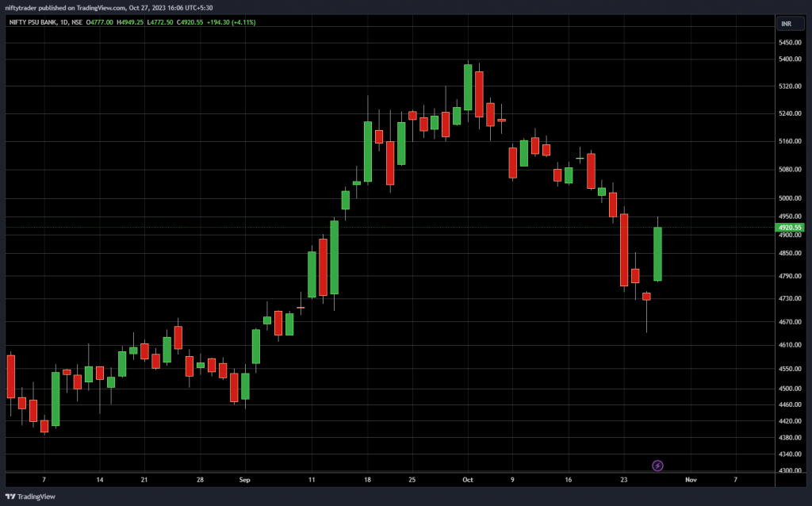This screenshot has height=506, width=812.
Task: Click the Oct label on time axis
Action: (468, 480)
